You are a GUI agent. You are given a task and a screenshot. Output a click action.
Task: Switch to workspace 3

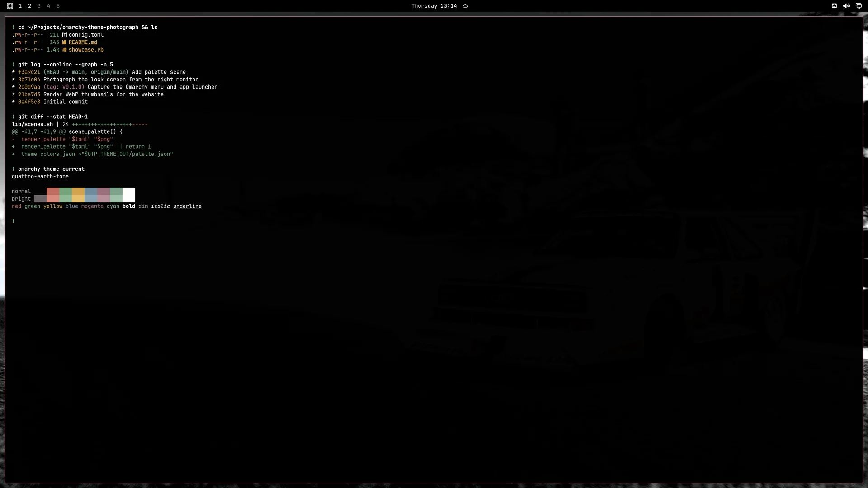(x=39, y=6)
